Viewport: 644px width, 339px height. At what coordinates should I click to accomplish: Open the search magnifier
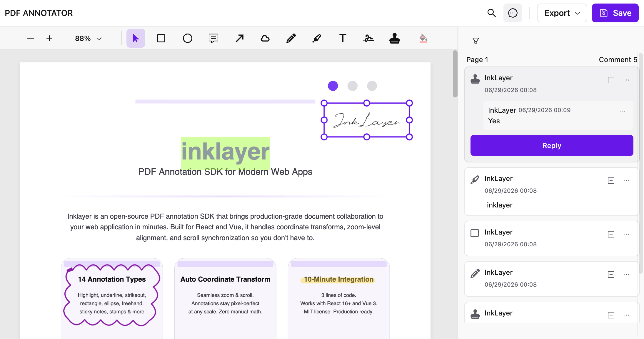coord(491,13)
